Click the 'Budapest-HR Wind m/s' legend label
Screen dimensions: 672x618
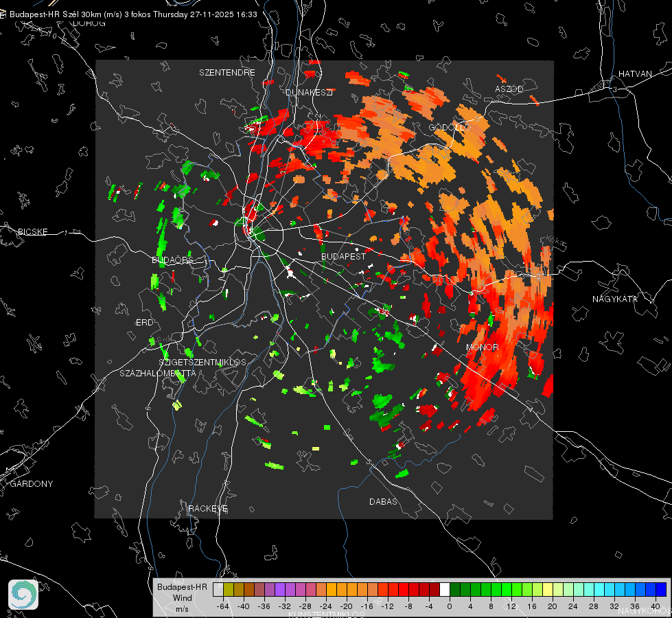click(182, 598)
